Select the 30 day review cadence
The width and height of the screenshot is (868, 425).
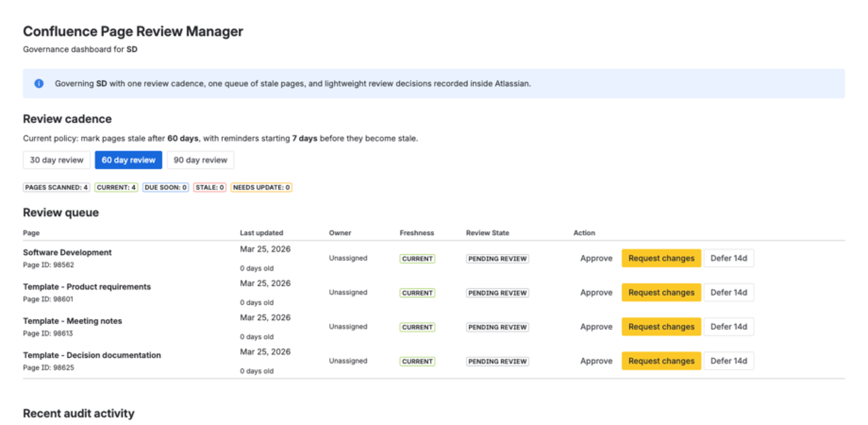(57, 160)
